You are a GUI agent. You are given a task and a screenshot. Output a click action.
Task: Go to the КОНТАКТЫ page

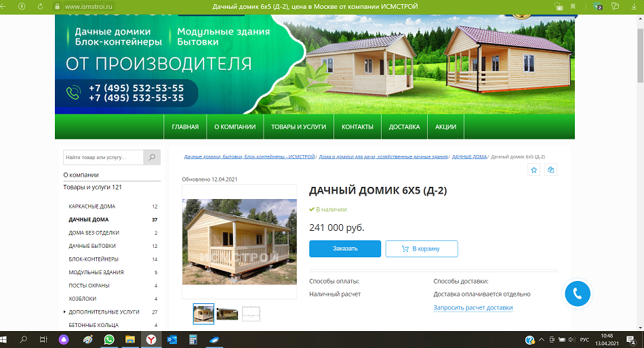click(357, 127)
